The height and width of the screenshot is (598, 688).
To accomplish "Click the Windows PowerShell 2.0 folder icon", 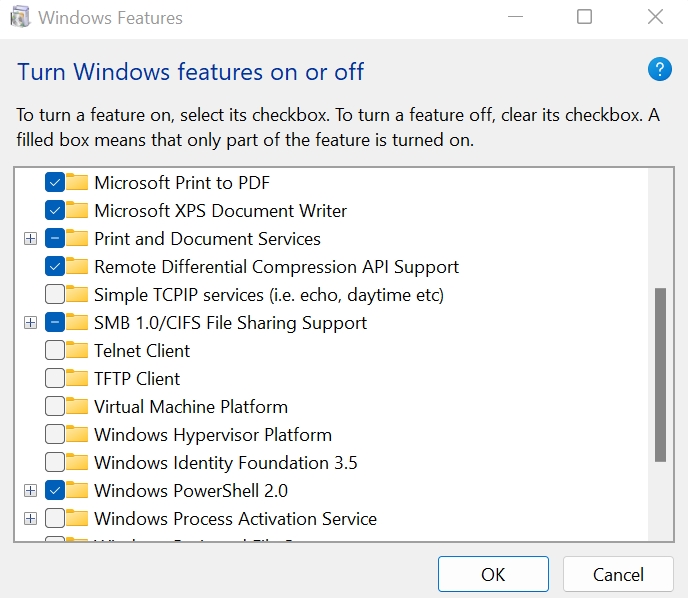I will (x=77, y=491).
